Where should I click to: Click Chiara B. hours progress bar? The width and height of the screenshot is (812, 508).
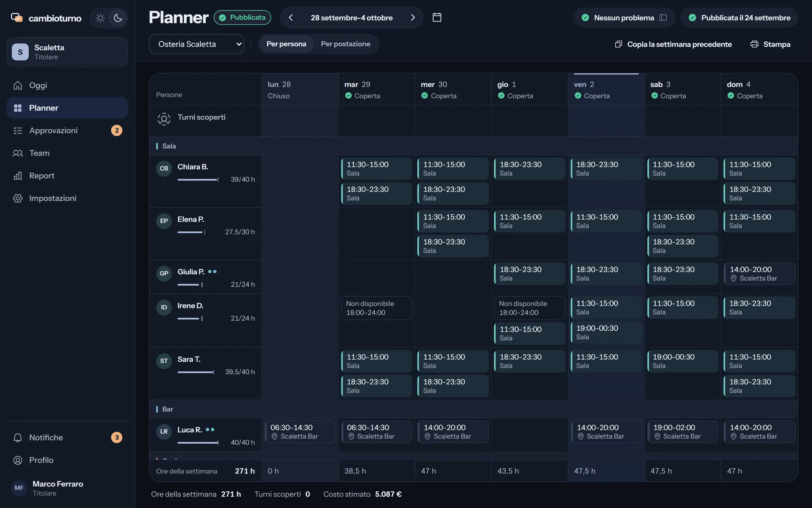pos(198,180)
